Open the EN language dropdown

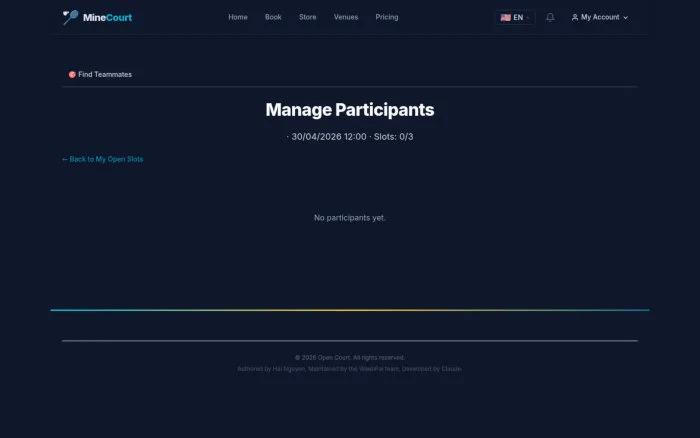pyautogui.click(x=515, y=17)
